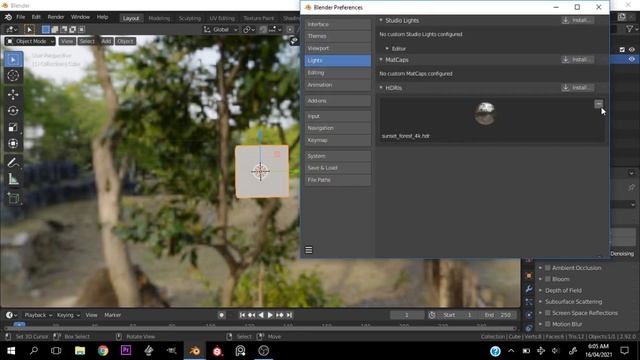Enable Ambient Occlusion checkbox
The width and height of the screenshot is (640, 360).
tap(548, 268)
